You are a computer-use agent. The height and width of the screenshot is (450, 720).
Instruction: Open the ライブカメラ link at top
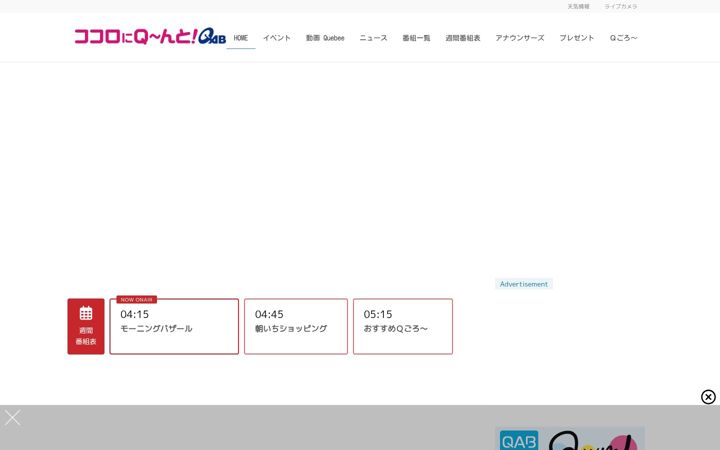pos(621,6)
